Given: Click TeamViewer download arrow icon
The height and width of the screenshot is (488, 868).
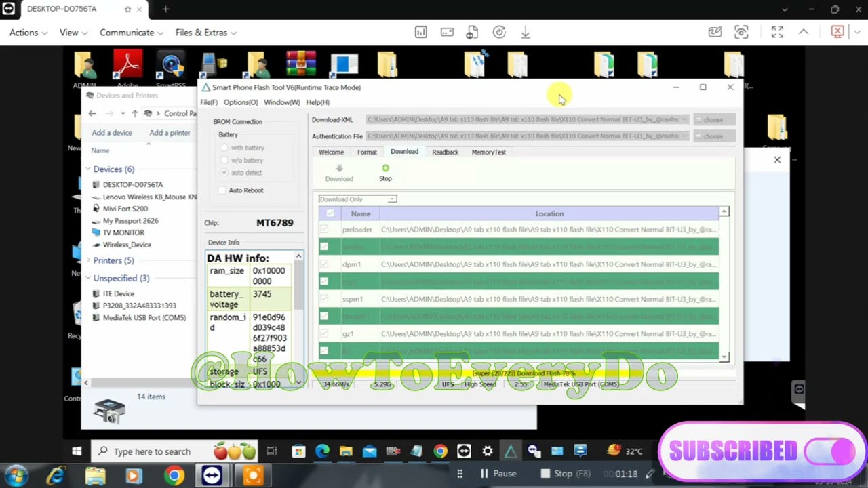Looking at the screenshot, I should coord(525,33).
